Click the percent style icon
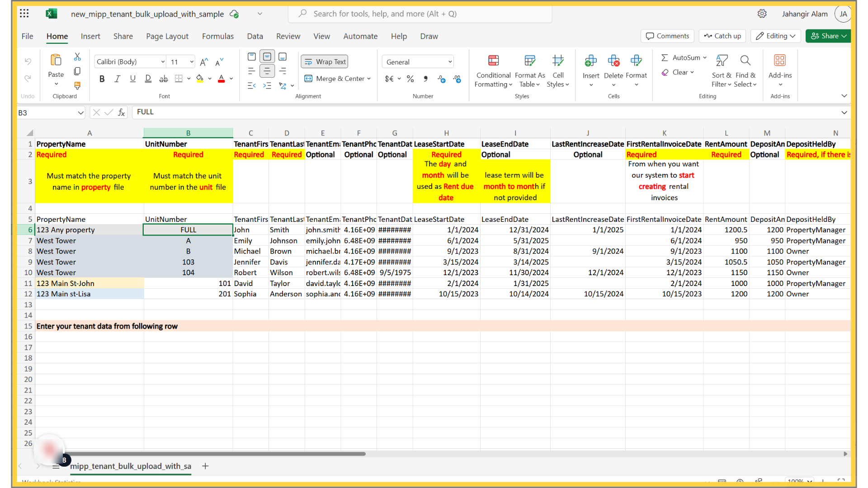Viewport: 868px width, 488px height. pyautogui.click(x=410, y=79)
